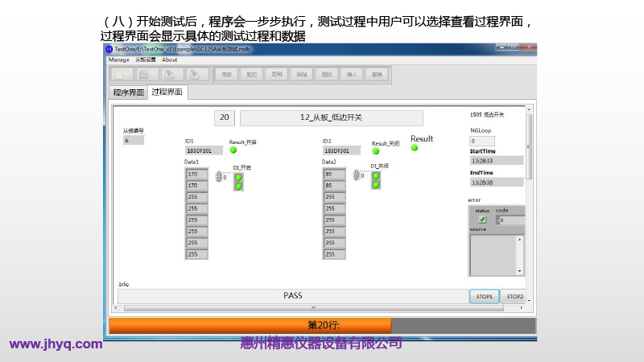Click the NGLoop value field

(482, 142)
